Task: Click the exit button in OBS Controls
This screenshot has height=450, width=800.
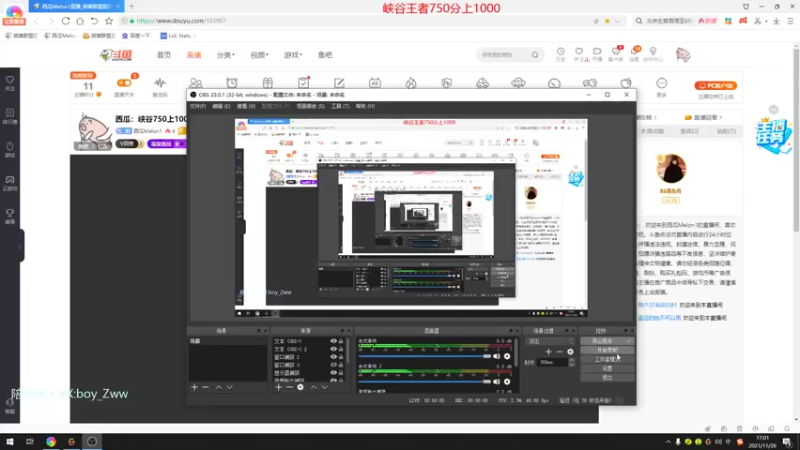Action: (x=607, y=378)
